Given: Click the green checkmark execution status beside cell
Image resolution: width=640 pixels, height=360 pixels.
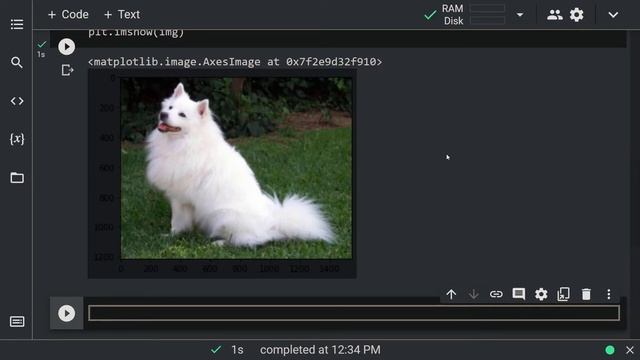Looking at the screenshot, I should pyautogui.click(x=42, y=44).
